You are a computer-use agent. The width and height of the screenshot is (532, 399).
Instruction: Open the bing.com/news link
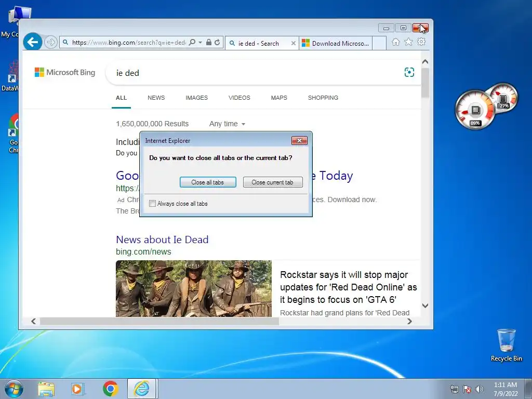click(143, 252)
